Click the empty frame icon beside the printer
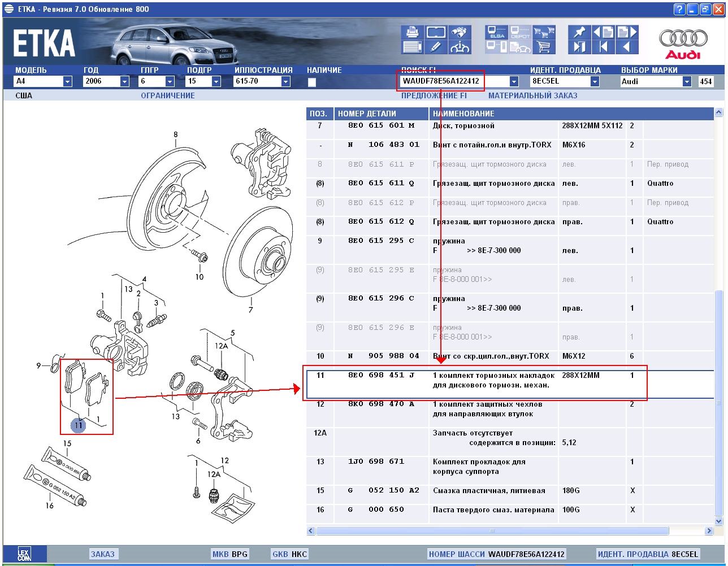 pos(436,32)
